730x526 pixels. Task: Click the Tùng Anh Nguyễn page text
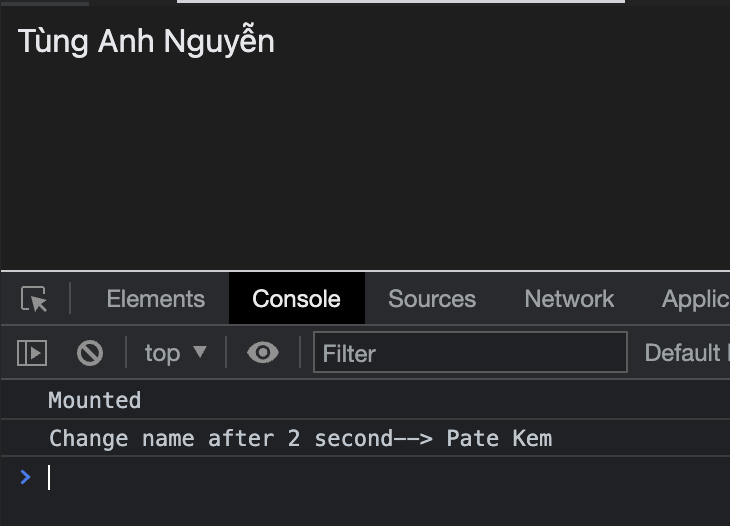coord(146,41)
